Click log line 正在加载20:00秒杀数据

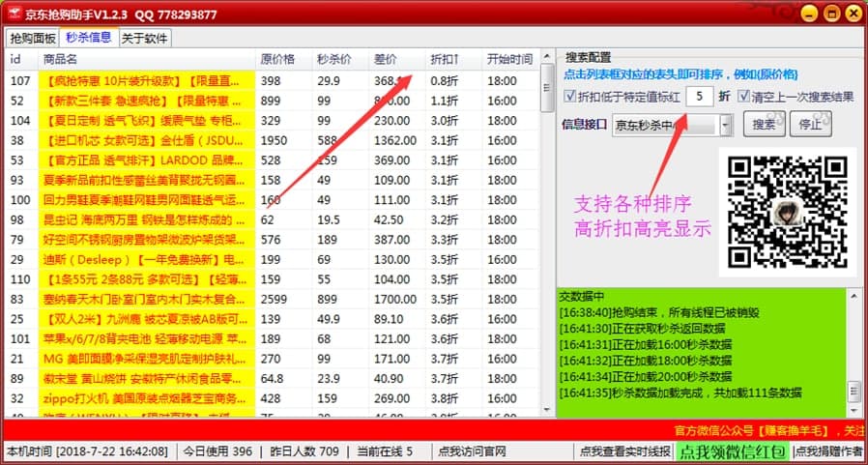(646, 377)
